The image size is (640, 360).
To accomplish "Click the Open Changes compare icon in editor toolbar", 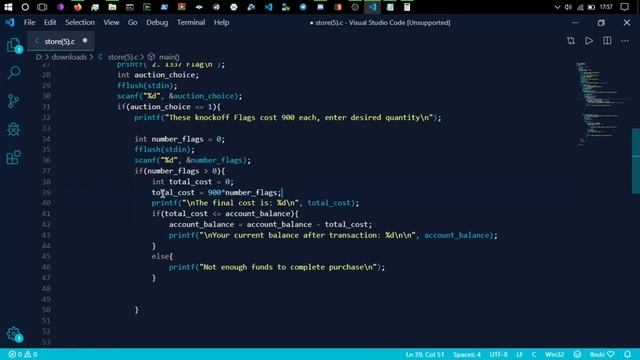I will tap(571, 41).
